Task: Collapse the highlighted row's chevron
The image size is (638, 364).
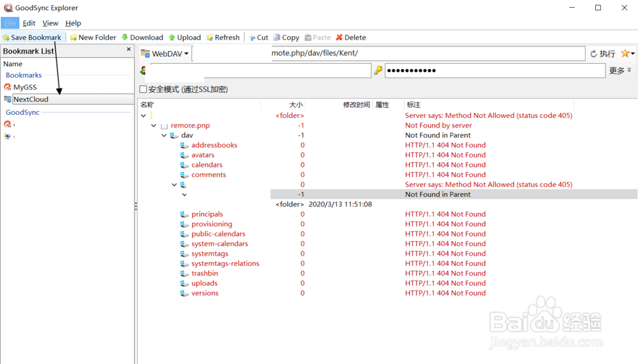Action: pos(184,195)
